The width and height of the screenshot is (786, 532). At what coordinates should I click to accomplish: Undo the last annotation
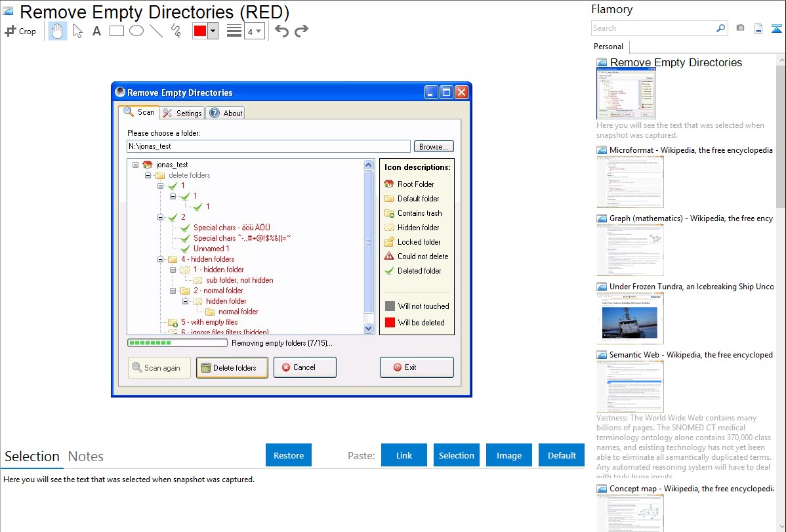(281, 31)
